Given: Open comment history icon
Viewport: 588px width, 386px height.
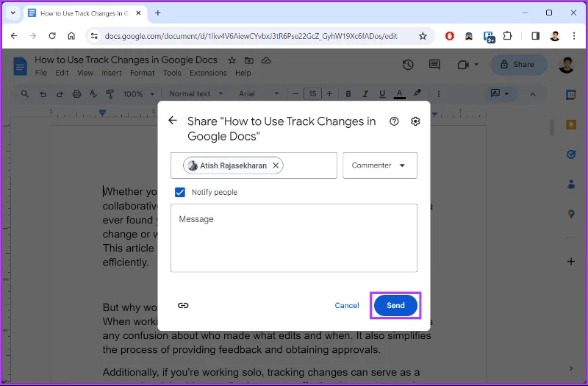Looking at the screenshot, I should (434, 65).
